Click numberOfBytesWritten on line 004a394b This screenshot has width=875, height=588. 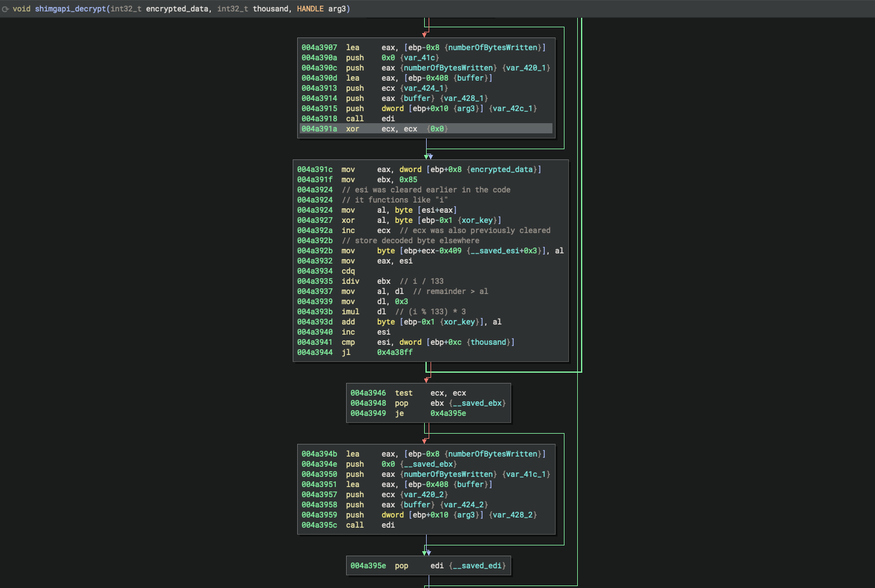tap(493, 454)
